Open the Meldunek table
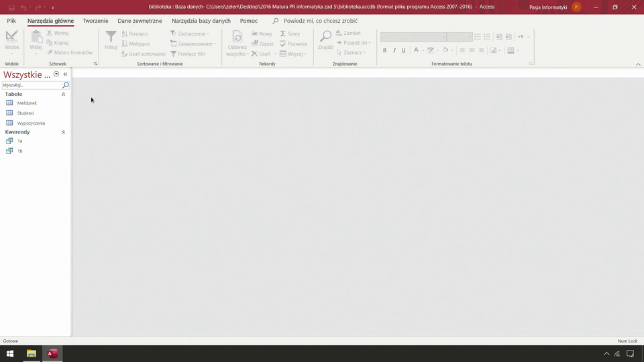This screenshot has height=362, width=644. [27, 103]
